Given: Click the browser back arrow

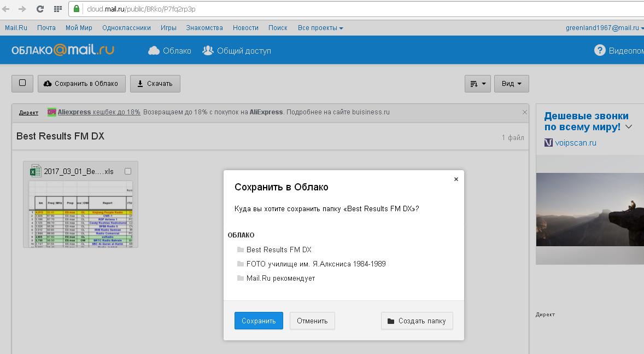Looking at the screenshot, I should (6, 9).
